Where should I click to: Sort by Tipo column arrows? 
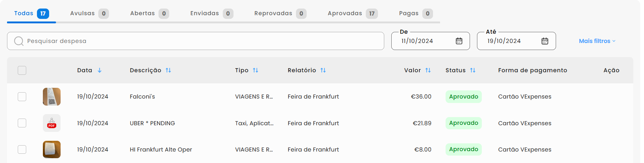click(x=255, y=70)
